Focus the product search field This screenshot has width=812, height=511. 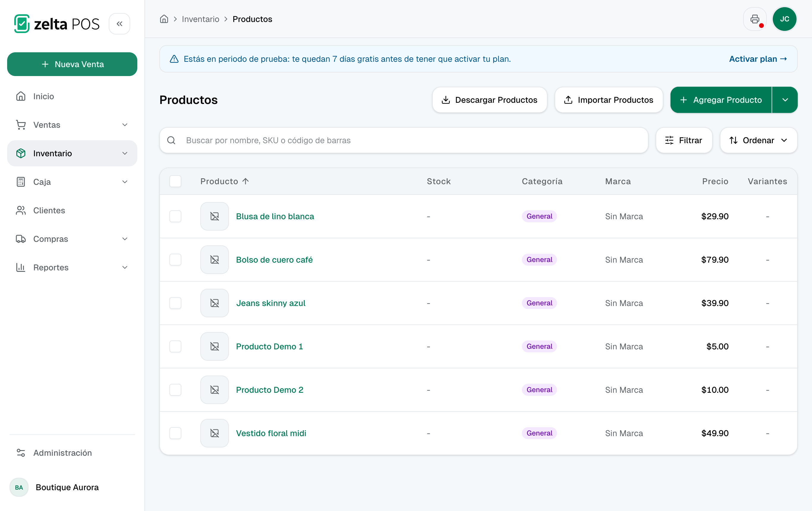coord(404,140)
